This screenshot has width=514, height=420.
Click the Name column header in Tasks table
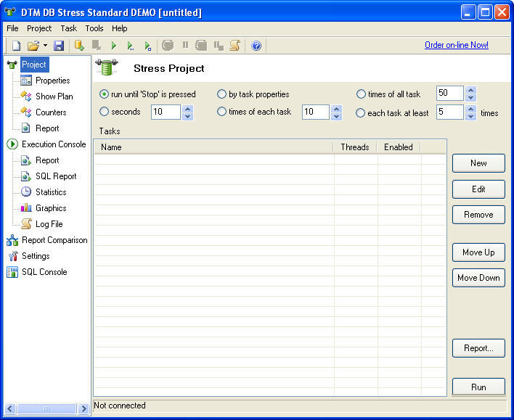[213, 147]
